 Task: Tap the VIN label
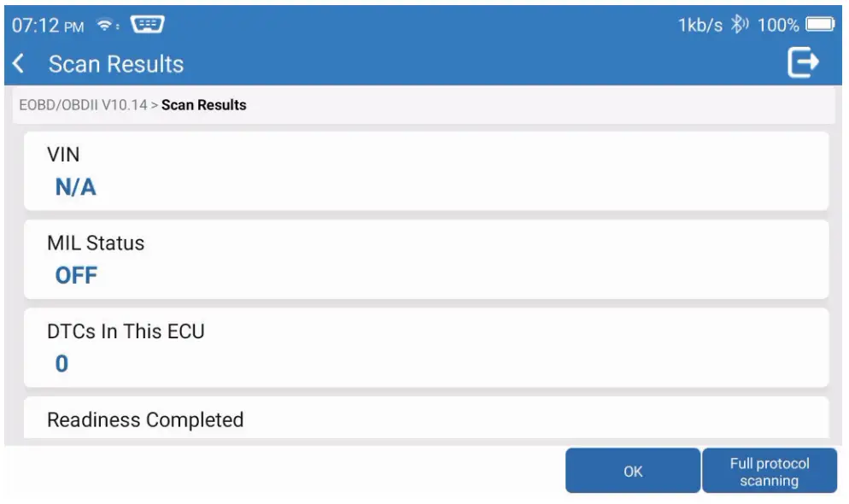(x=63, y=154)
